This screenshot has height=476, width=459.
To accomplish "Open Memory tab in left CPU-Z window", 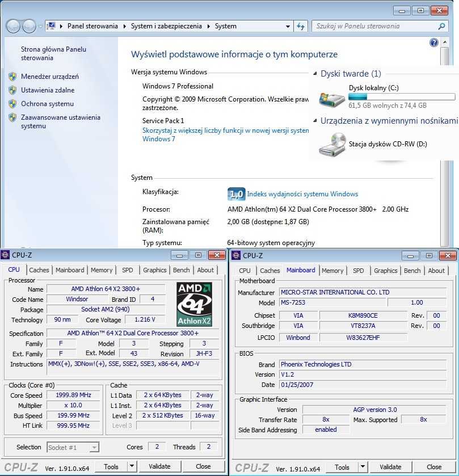I will click(102, 270).
